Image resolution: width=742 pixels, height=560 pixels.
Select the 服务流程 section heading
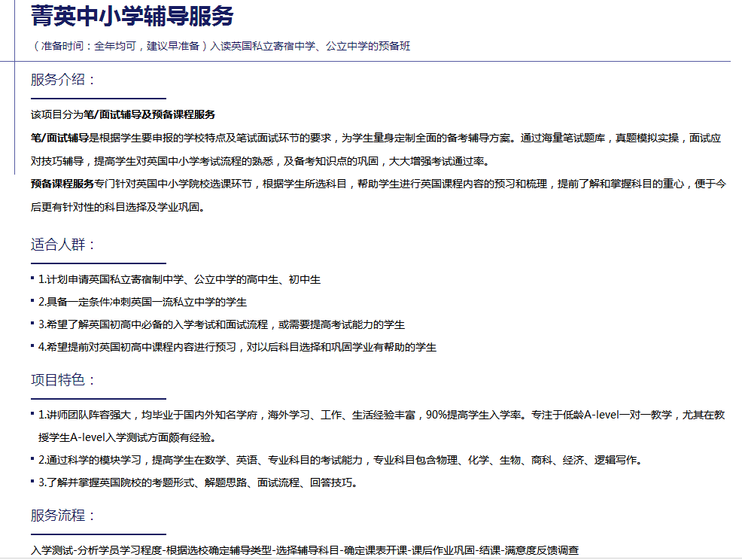[x=63, y=516]
